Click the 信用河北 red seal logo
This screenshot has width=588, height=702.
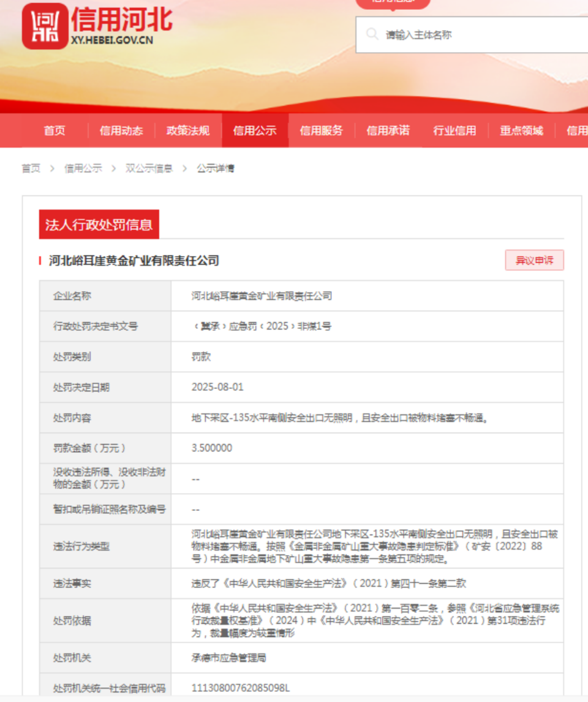click(45, 26)
